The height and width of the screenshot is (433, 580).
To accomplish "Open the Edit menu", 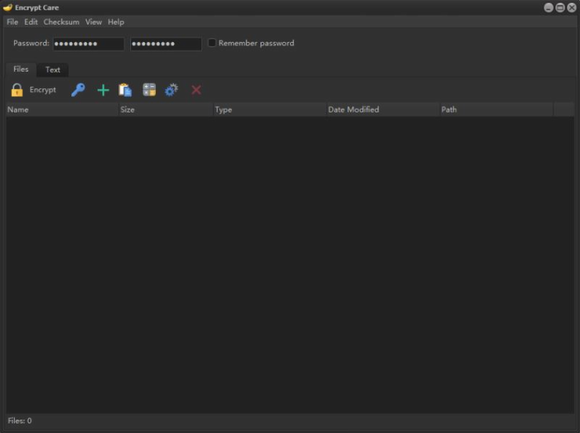I will (31, 22).
